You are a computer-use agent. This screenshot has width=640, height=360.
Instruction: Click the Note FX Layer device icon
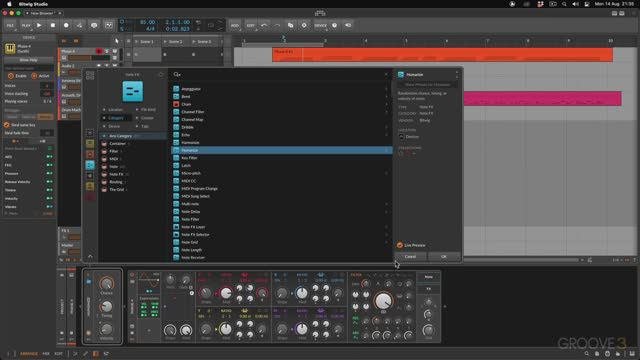176,227
